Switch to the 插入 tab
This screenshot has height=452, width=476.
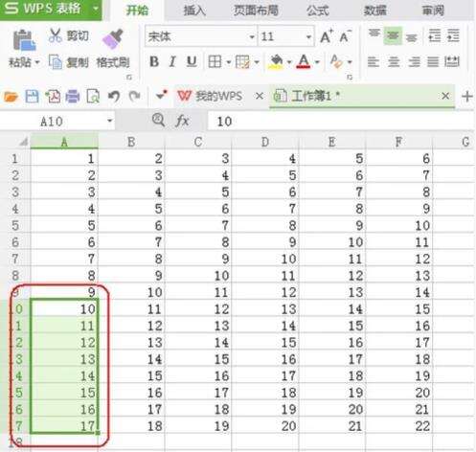tap(194, 11)
